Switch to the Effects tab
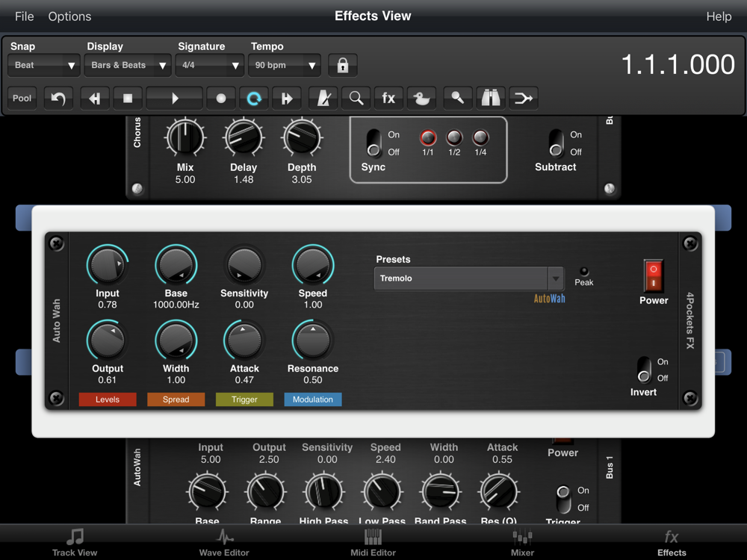Screen dimensions: 747x560 [672, 542]
